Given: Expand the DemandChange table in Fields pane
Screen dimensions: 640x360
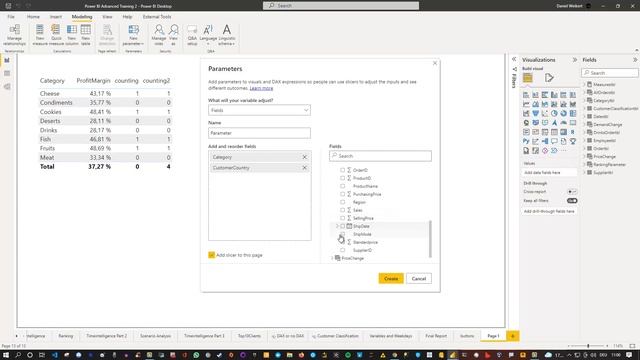Looking at the screenshot, I should (x=584, y=124).
